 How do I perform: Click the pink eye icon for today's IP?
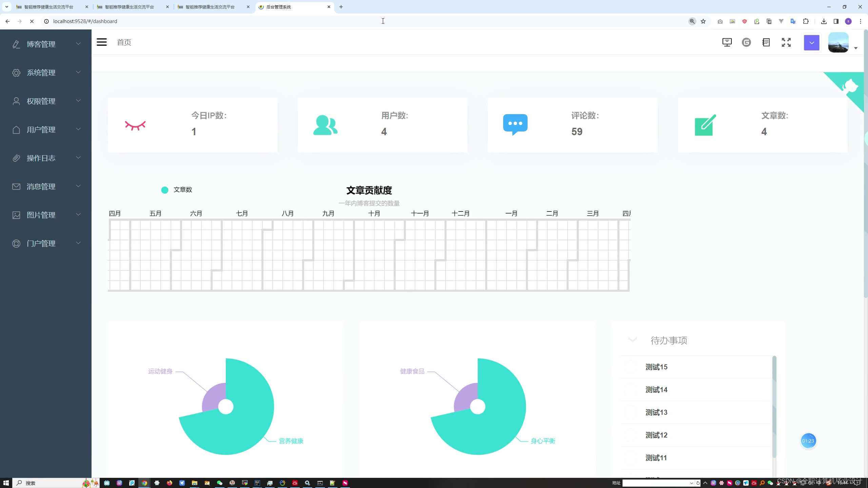tap(135, 125)
